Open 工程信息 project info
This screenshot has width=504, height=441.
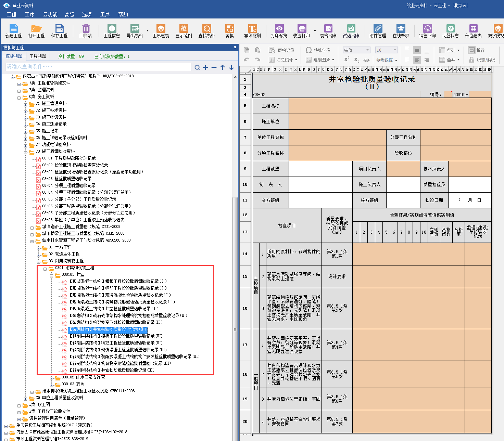[x=112, y=31]
